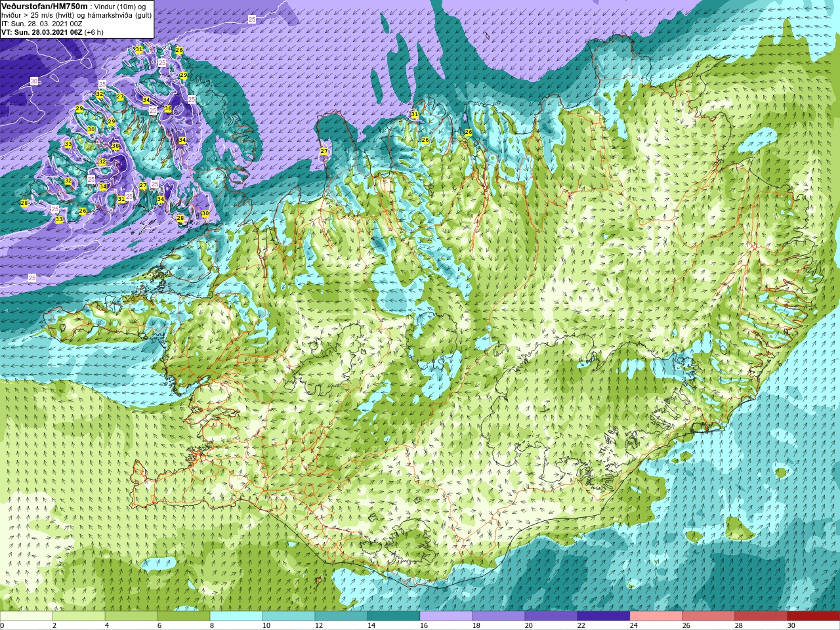Click the 10–12 m/s legend color block
Image resolution: width=840 pixels, height=630 pixels.
(289, 617)
